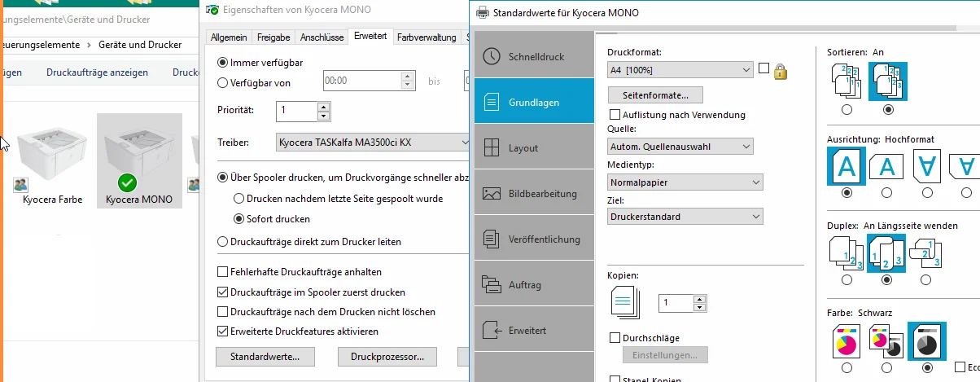Tick the Durchschläge checkbox
This screenshot has height=382, width=980.
(615, 337)
